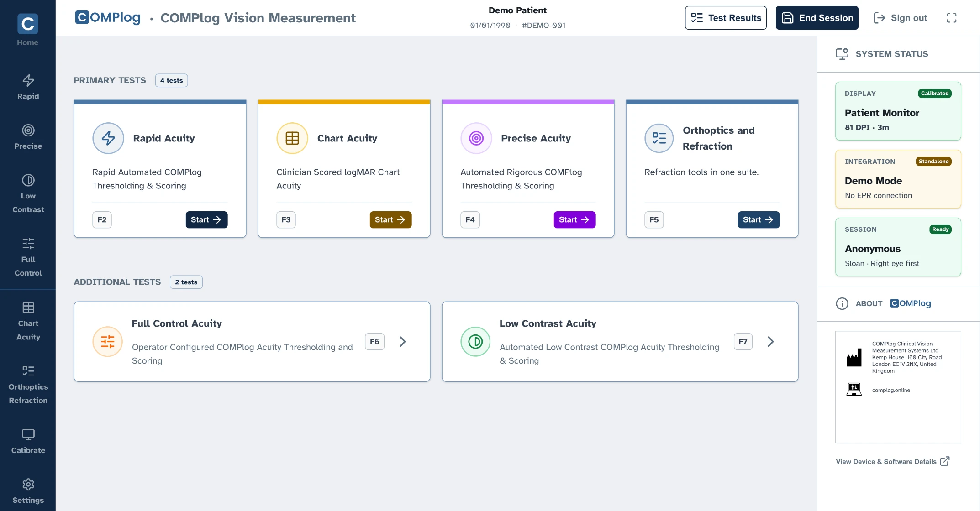Sign out of COMPlog
The height and width of the screenshot is (511, 980).
pyautogui.click(x=900, y=18)
